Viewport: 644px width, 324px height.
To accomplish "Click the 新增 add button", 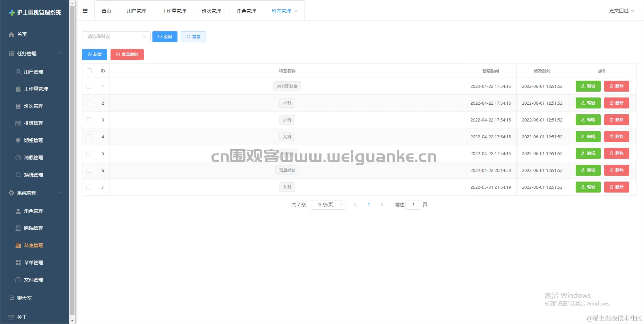I will pos(94,55).
